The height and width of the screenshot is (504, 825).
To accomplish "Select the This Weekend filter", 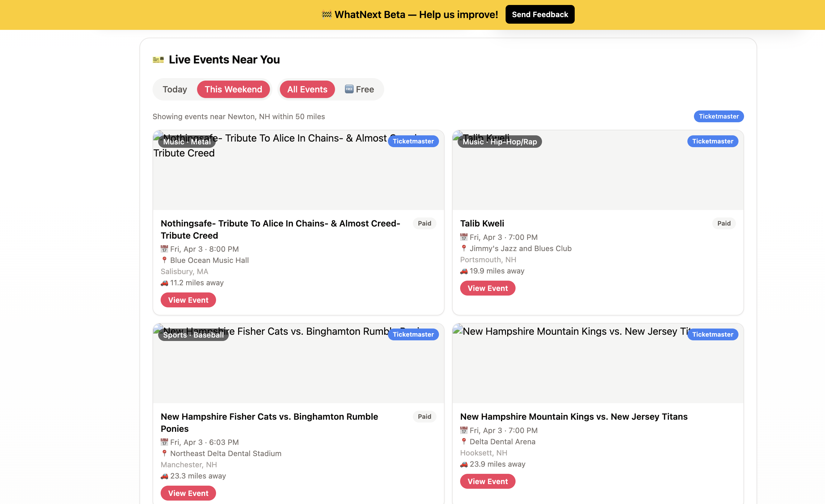I will [233, 89].
